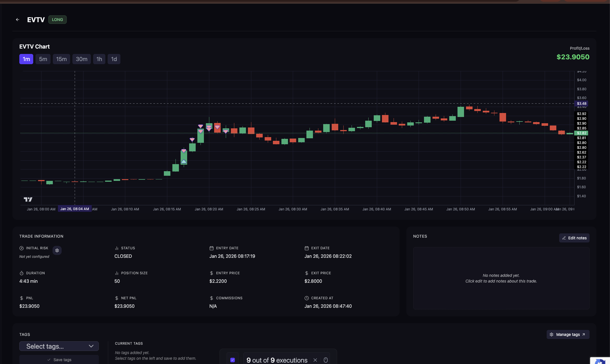This screenshot has width=610, height=364.
Task: Switch the chart to the 5m timeframe
Action: (x=43, y=59)
